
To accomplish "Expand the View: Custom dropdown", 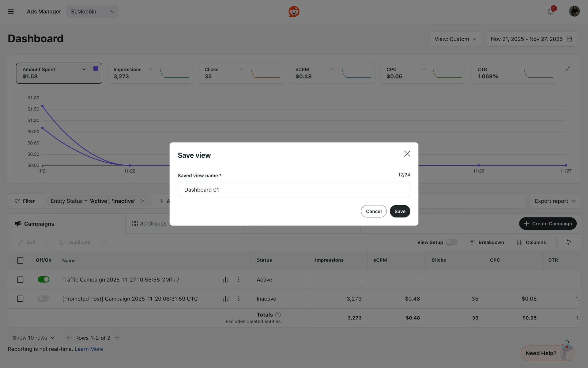I will (455, 39).
